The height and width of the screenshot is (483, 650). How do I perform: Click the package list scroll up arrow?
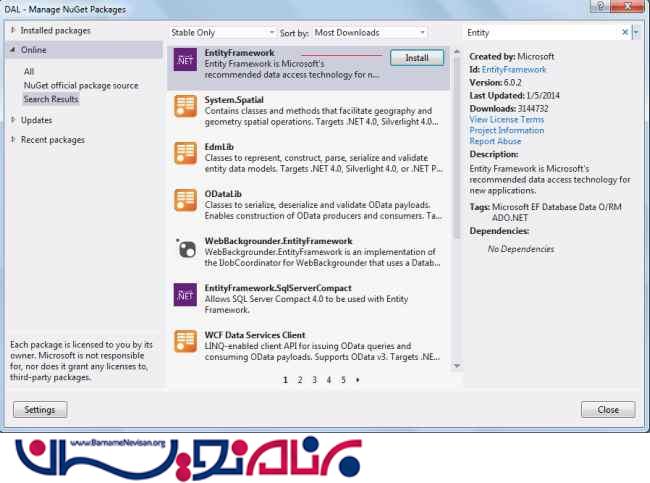(x=457, y=52)
